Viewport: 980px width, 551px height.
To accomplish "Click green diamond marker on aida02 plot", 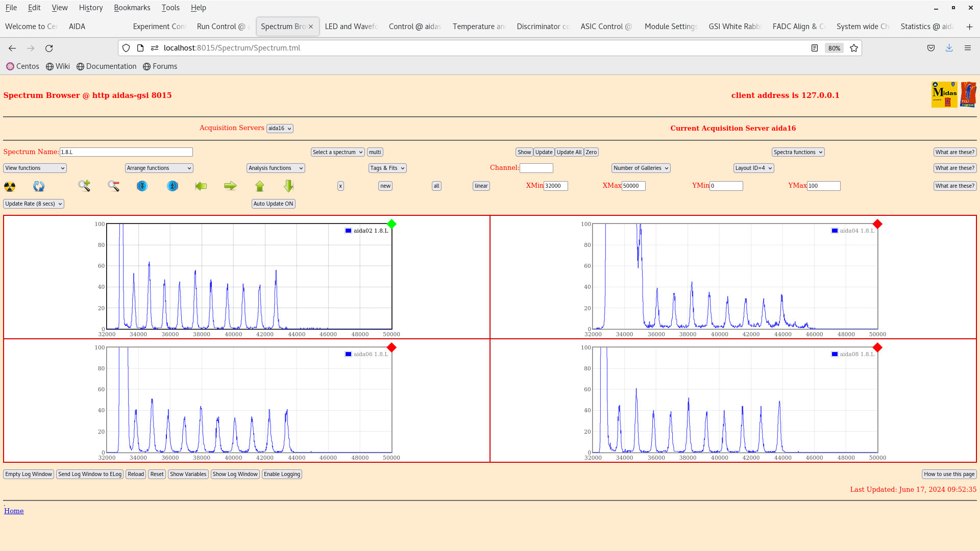I will [x=391, y=224].
